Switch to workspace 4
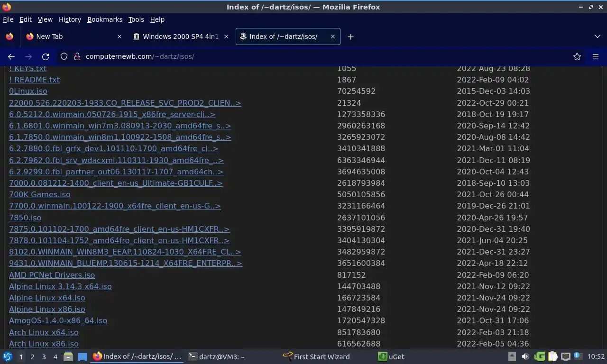This screenshot has height=364, width=607. (x=55, y=357)
